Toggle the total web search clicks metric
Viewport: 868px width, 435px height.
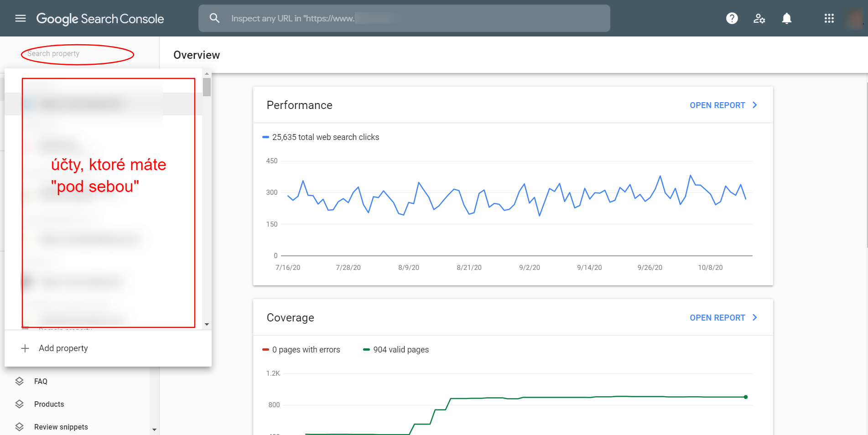coord(321,137)
